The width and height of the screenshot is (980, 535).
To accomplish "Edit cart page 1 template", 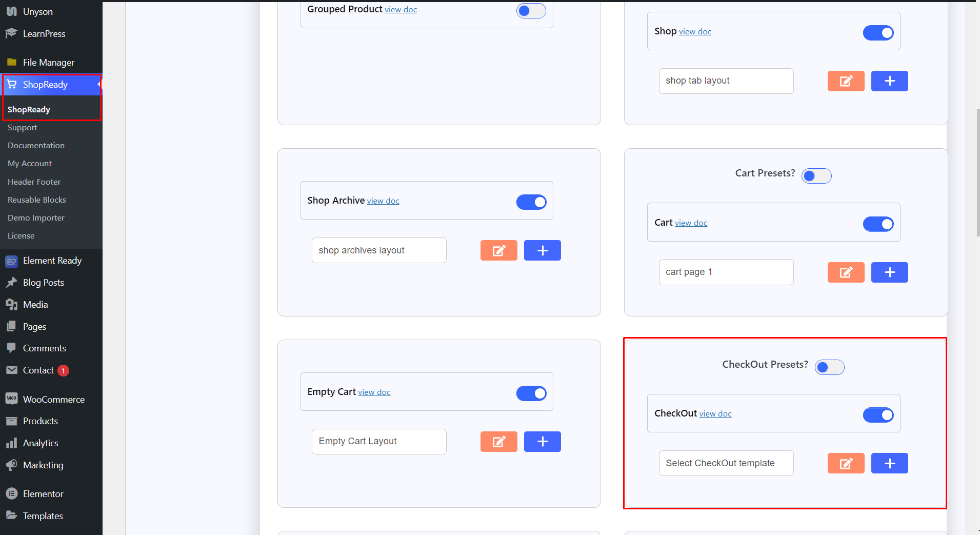I will (846, 272).
